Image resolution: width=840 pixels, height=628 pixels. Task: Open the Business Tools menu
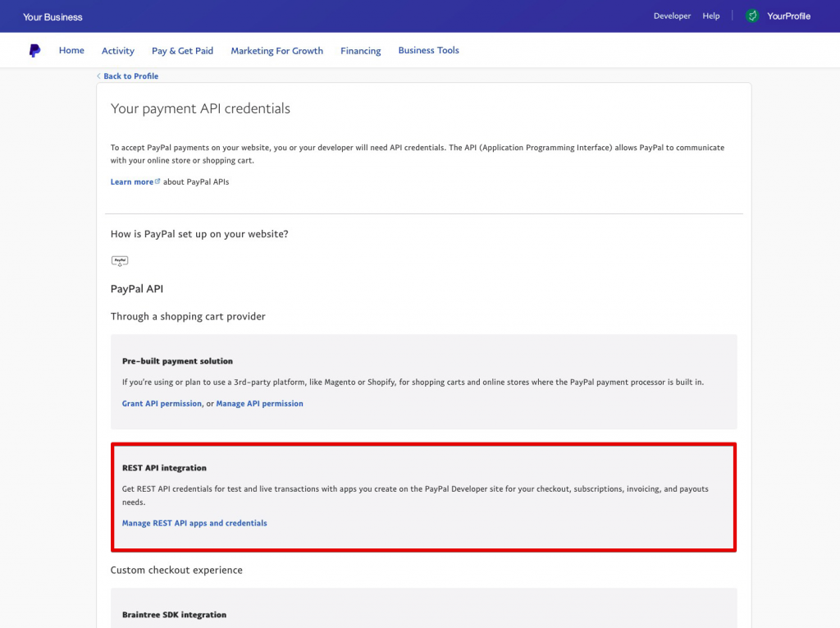click(x=428, y=51)
